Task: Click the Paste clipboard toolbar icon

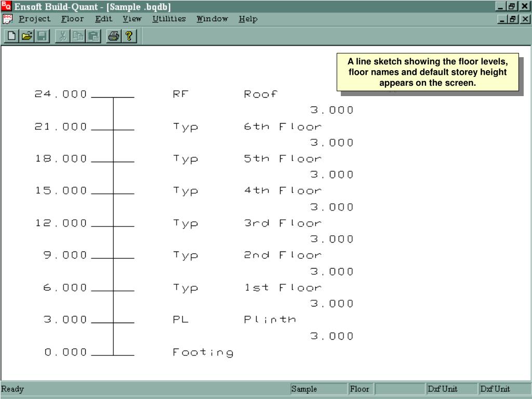Action: click(94, 36)
